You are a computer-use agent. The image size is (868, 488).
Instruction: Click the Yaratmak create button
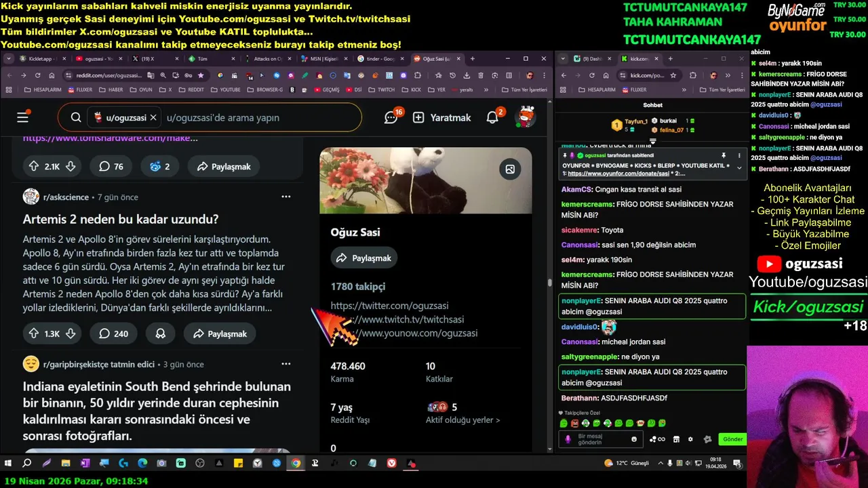coord(441,117)
